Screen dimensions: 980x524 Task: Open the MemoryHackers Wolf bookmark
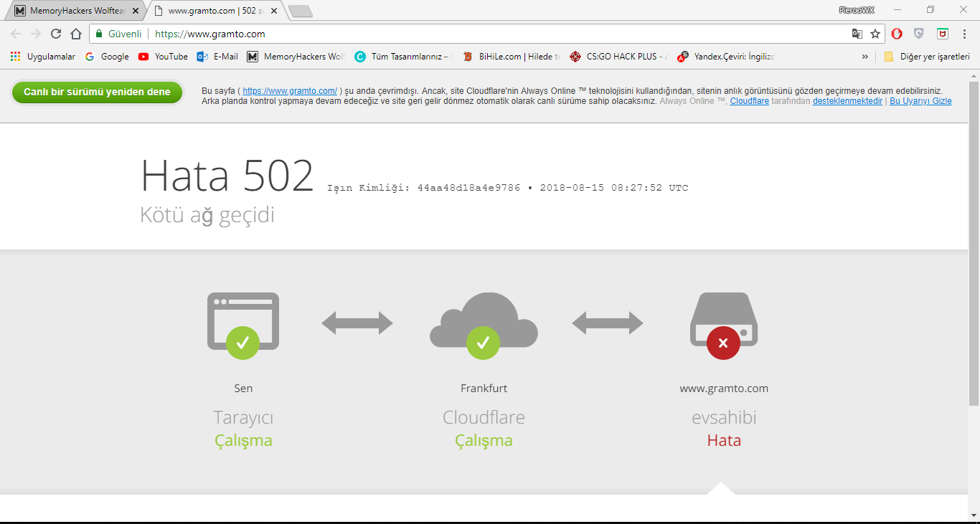tap(296, 57)
